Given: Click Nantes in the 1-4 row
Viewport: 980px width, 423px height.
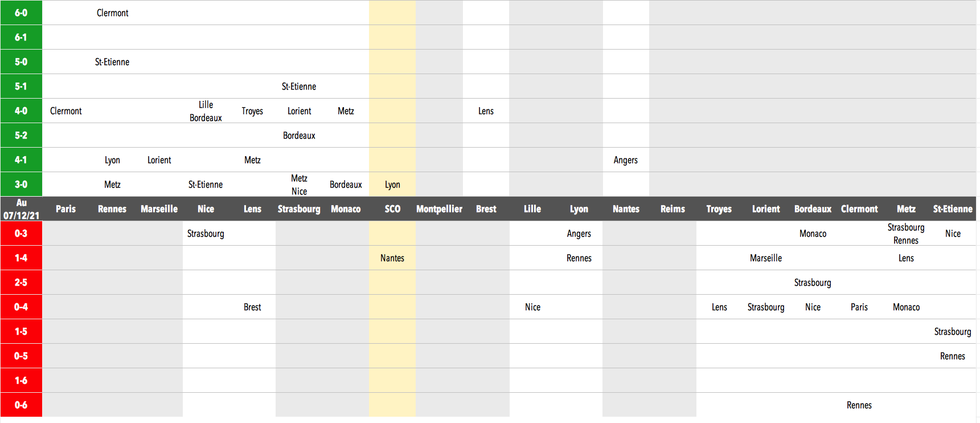Looking at the screenshot, I should coord(392,258).
